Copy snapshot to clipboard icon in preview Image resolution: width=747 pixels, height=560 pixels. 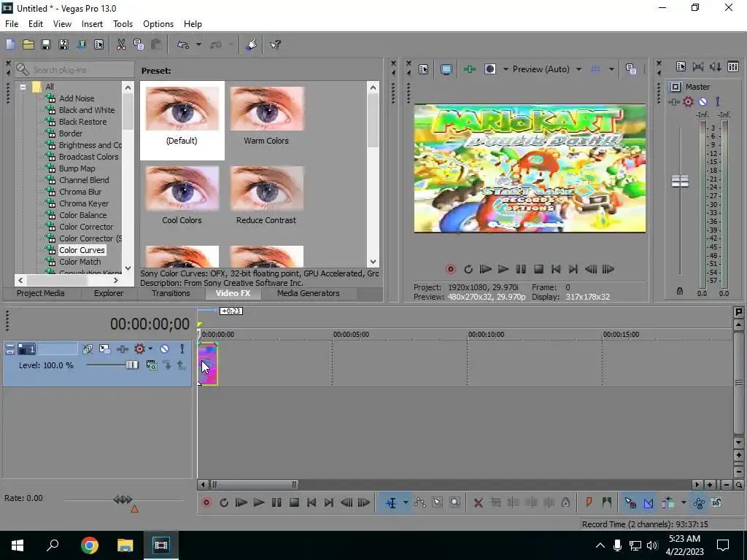631,69
